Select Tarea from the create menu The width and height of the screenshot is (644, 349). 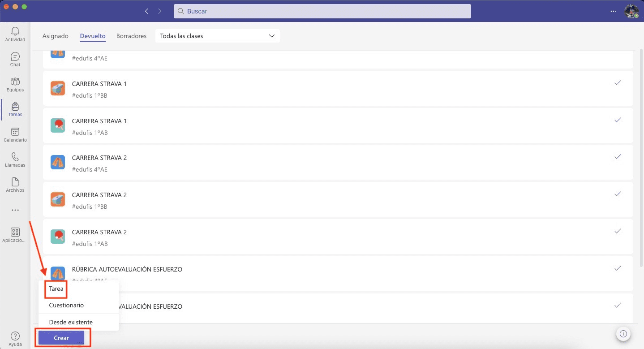[x=56, y=289]
